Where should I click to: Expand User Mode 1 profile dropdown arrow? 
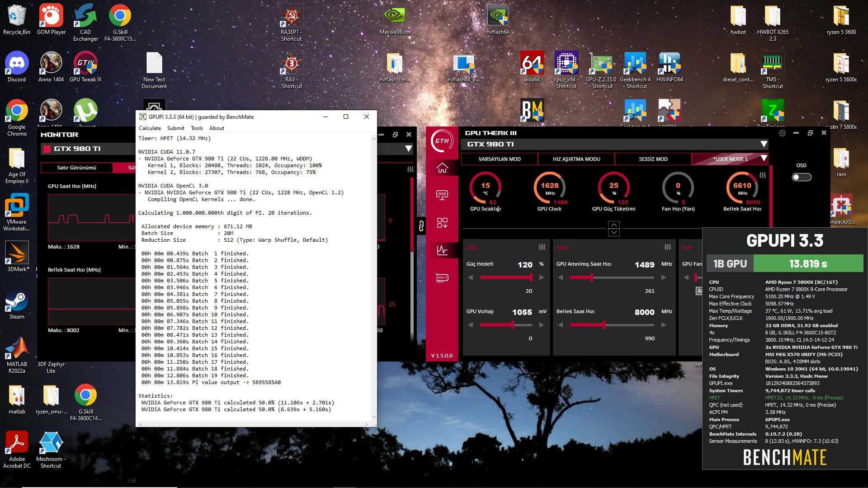tap(764, 159)
